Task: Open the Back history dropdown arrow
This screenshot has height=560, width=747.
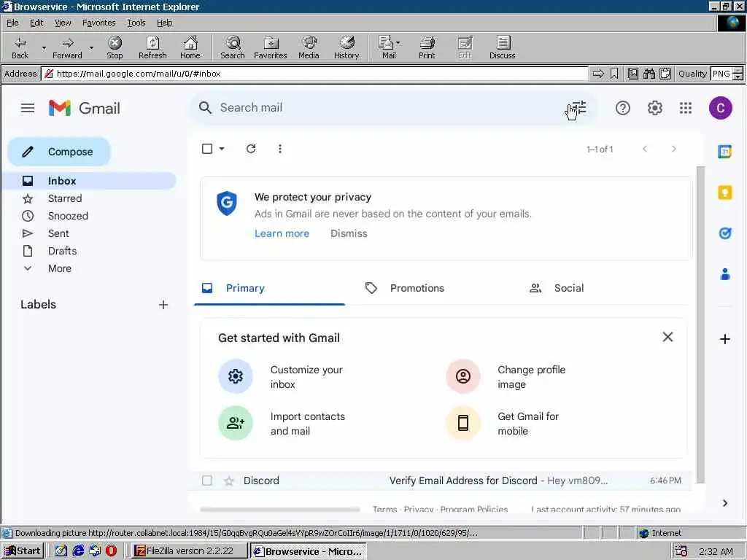Action: pyautogui.click(x=44, y=48)
